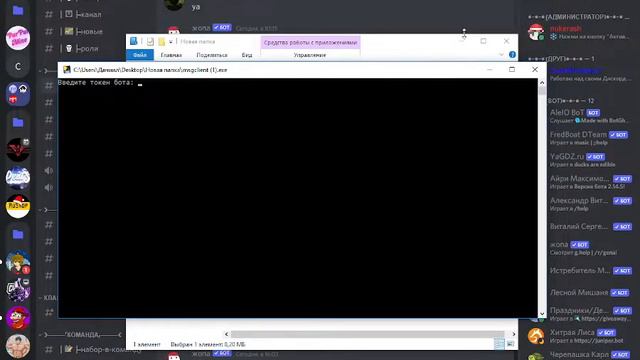Screen dimensions: 640x360
Task: Open the Поделиться ribbon tab
Action: (212, 55)
